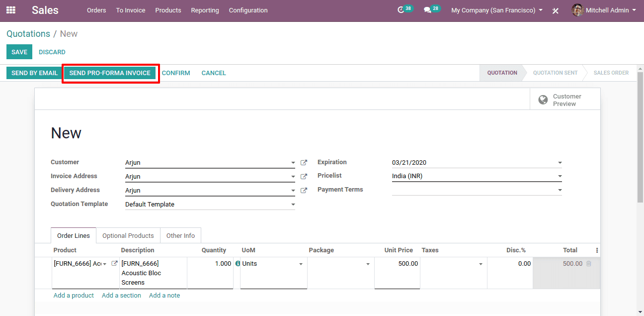644x316 pixels.
Task: Expand the Delivery Address dropdown
Action: pyautogui.click(x=293, y=191)
